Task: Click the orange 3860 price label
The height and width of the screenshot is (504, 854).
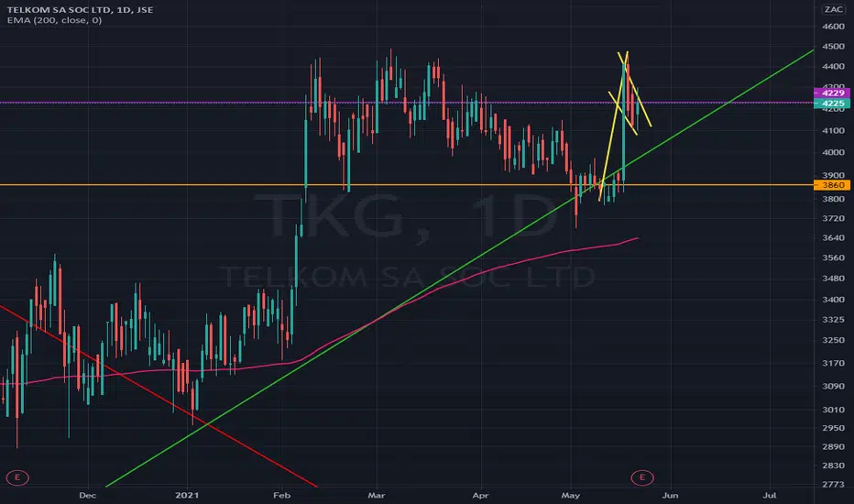Action: [x=832, y=185]
